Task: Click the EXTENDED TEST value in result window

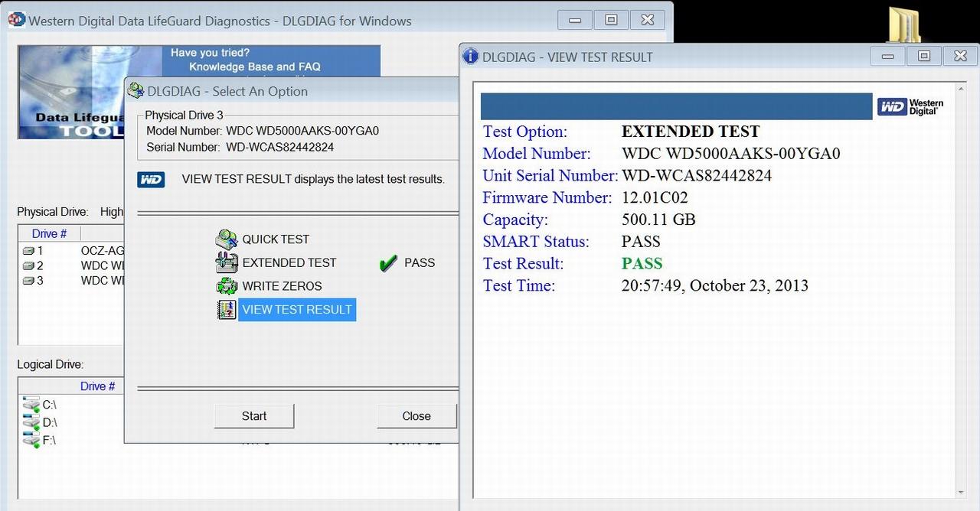Action: [x=691, y=132]
